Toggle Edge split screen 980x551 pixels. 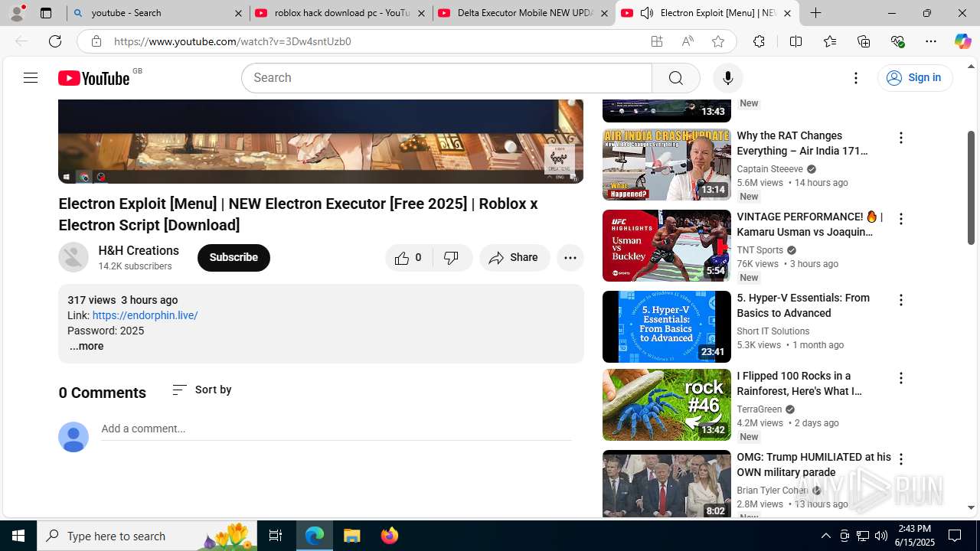[795, 41]
